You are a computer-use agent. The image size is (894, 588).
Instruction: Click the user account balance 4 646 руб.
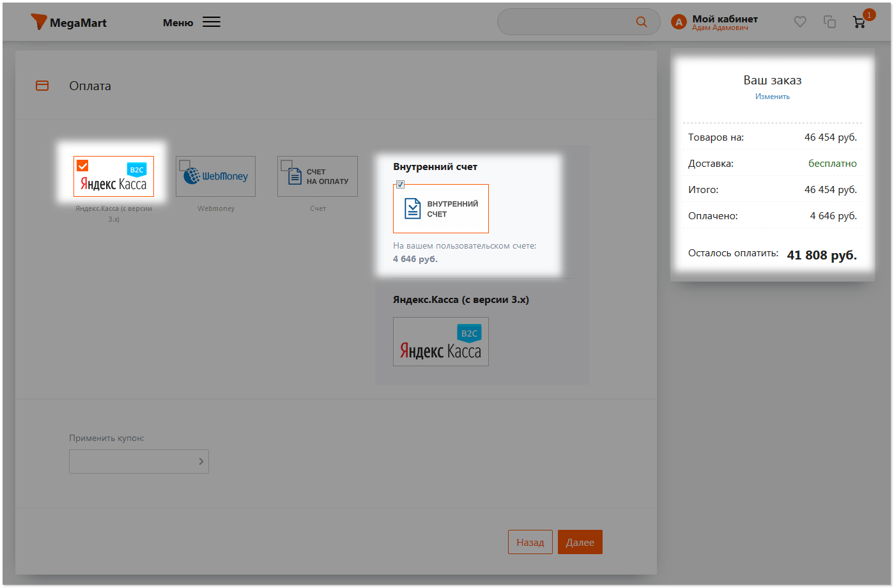pos(415,259)
